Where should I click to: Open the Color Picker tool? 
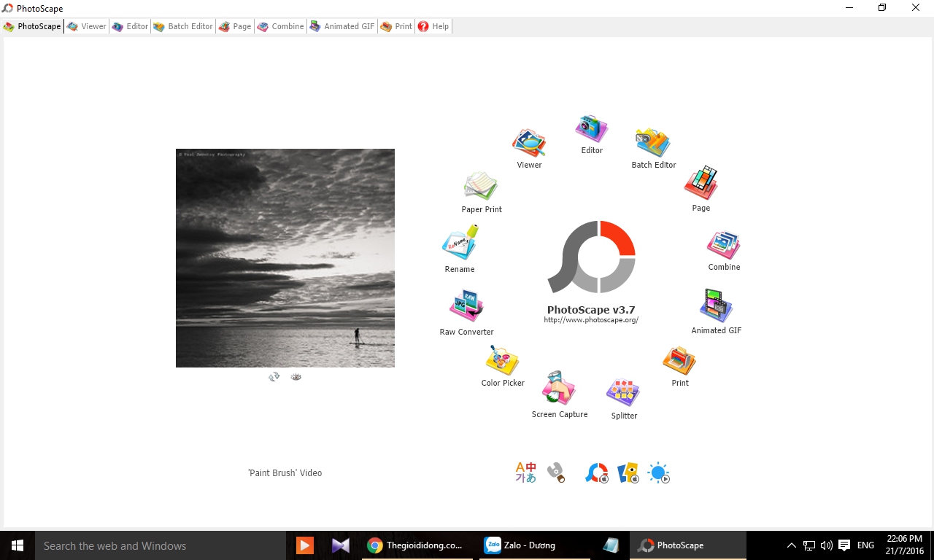tap(503, 361)
